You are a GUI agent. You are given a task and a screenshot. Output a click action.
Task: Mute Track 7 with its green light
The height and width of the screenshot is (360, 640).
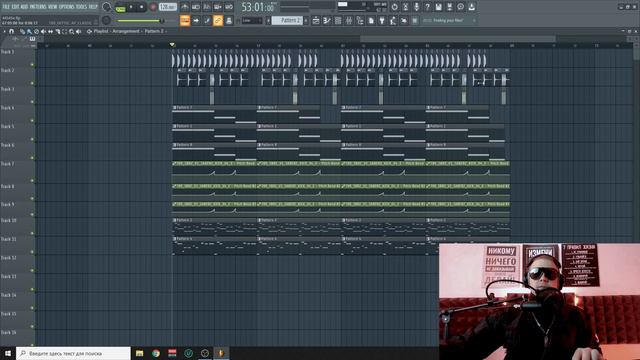(x=32, y=180)
